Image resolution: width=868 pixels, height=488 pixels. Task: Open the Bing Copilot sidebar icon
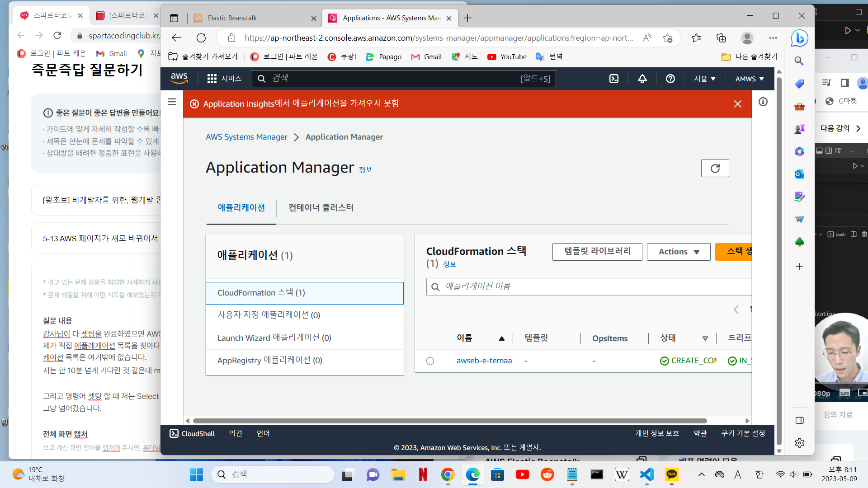point(799,38)
